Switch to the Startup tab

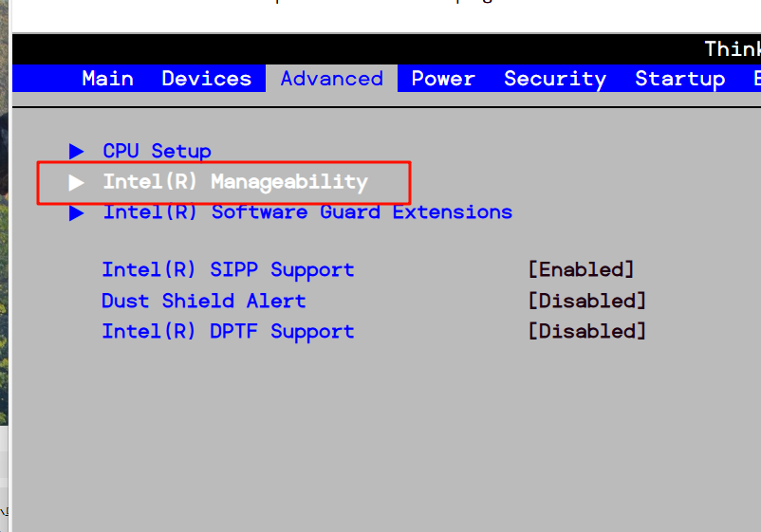(679, 79)
